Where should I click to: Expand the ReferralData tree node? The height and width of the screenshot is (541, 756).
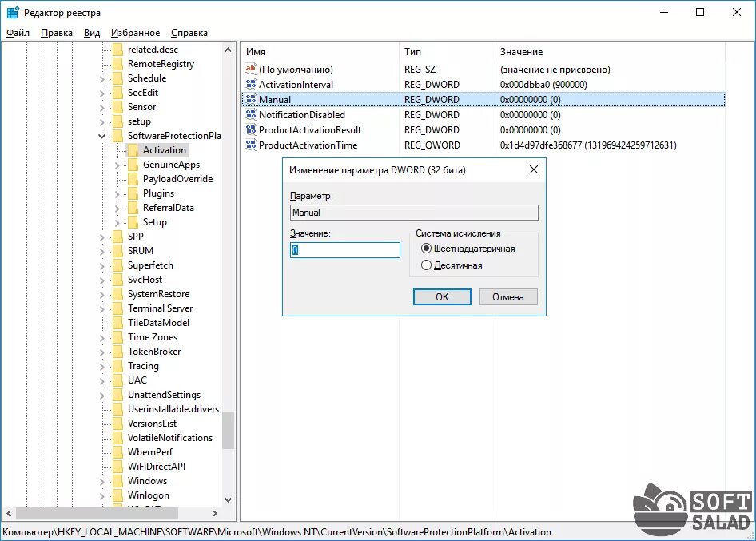click(x=117, y=209)
